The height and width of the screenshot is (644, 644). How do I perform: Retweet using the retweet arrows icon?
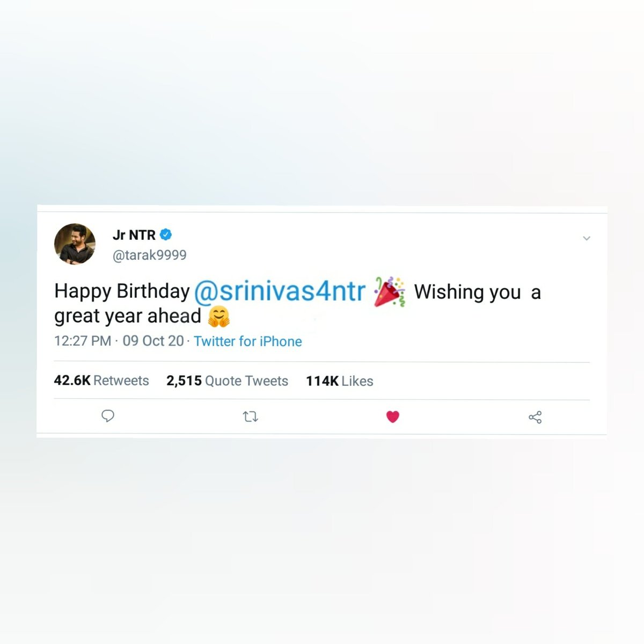point(251,416)
